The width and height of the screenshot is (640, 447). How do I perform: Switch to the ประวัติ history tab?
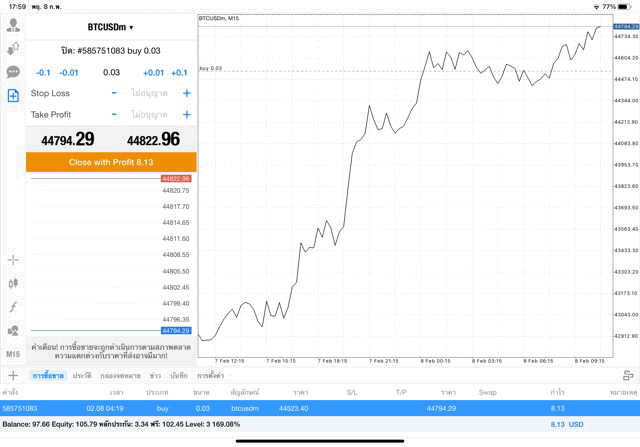tap(82, 375)
